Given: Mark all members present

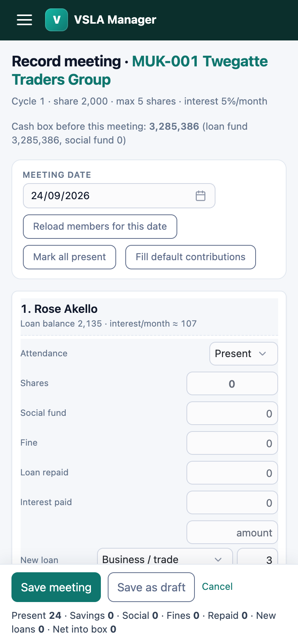Looking at the screenshot, I should click(x=70, y=257).
